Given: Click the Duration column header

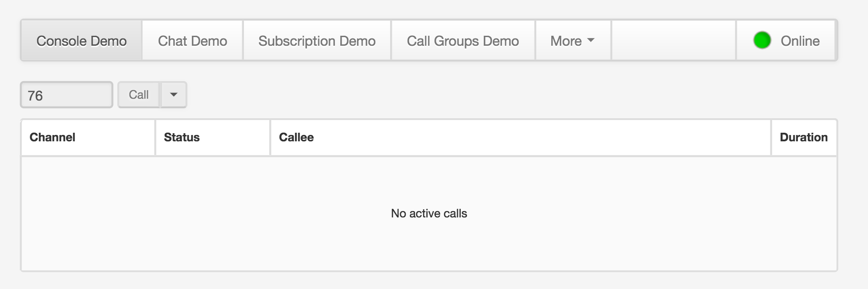Looking at the screenshot, I should [803, 137].
